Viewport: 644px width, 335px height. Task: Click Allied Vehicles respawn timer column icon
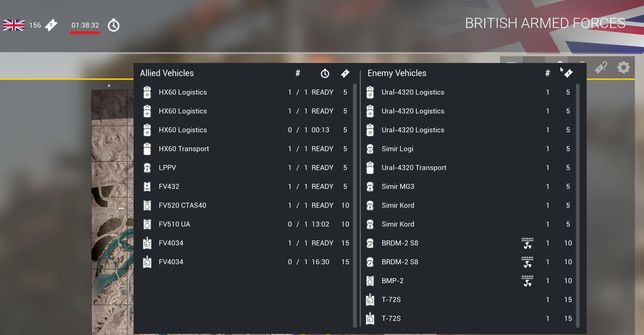325,73
